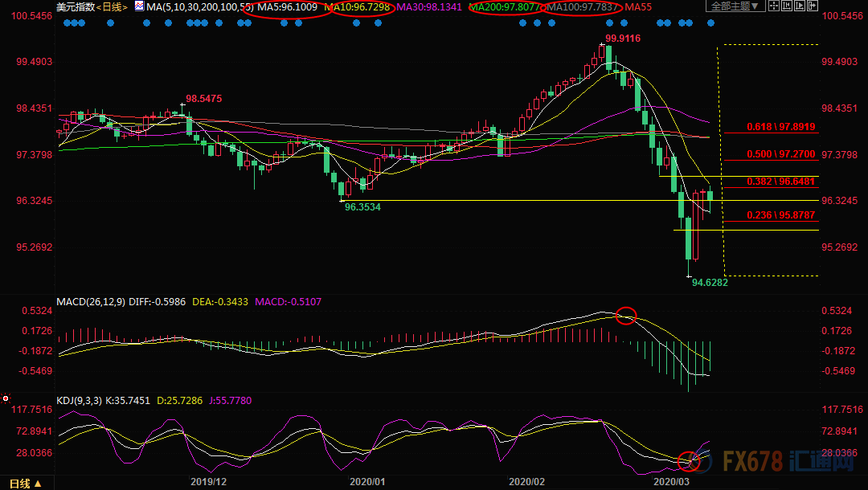
Task: Click the last blue event dot in the top row
Action: (x=710, y=22)
